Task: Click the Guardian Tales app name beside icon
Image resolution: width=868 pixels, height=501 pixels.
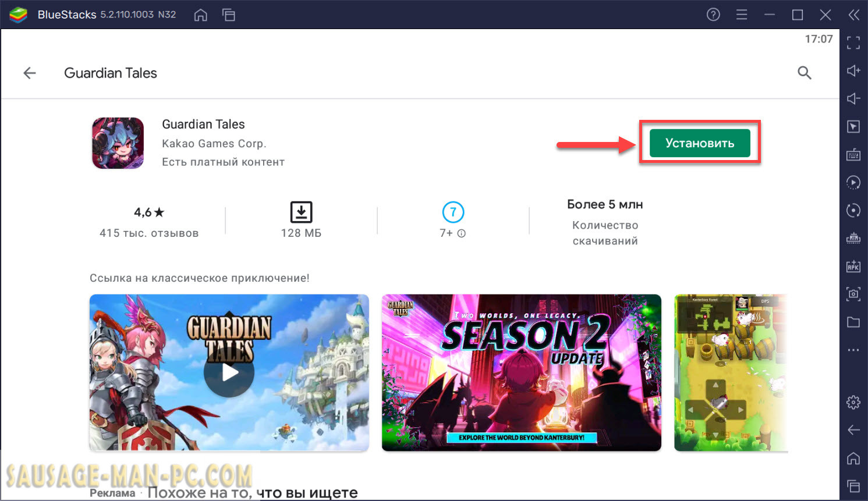Action: pyautogui.click(x=203, y=125)
